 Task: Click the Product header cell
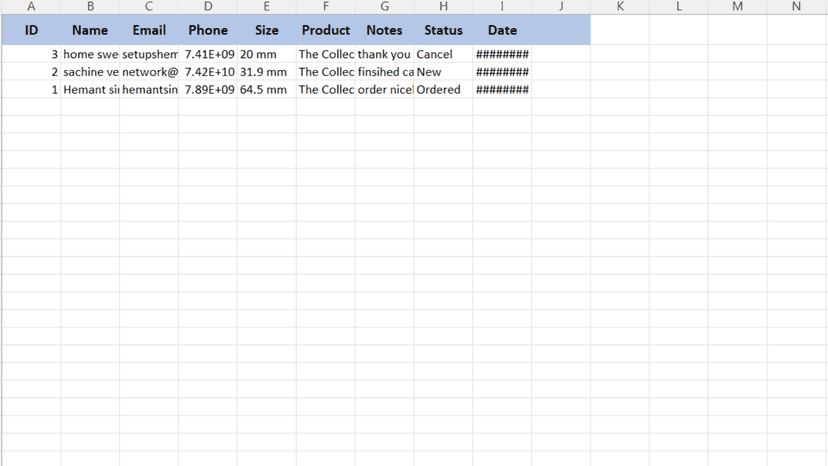[x=326, y=30]
